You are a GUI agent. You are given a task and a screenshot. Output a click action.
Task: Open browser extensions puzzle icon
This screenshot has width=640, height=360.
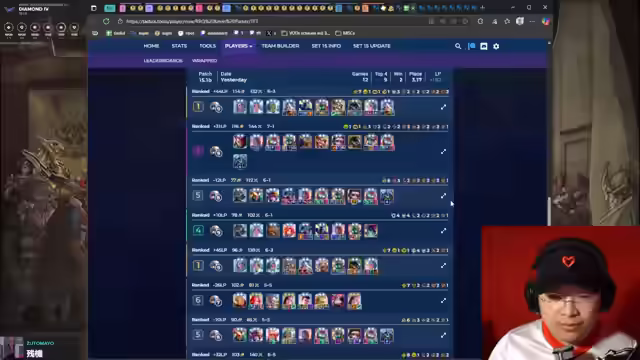tap(480, 21)
